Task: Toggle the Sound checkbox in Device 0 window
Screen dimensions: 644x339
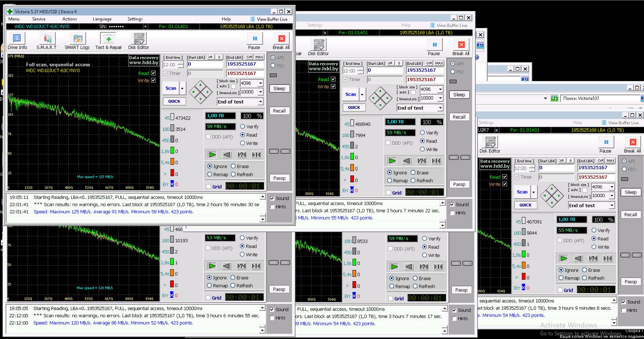Action: pyautogui.click(x=272, y=198)
